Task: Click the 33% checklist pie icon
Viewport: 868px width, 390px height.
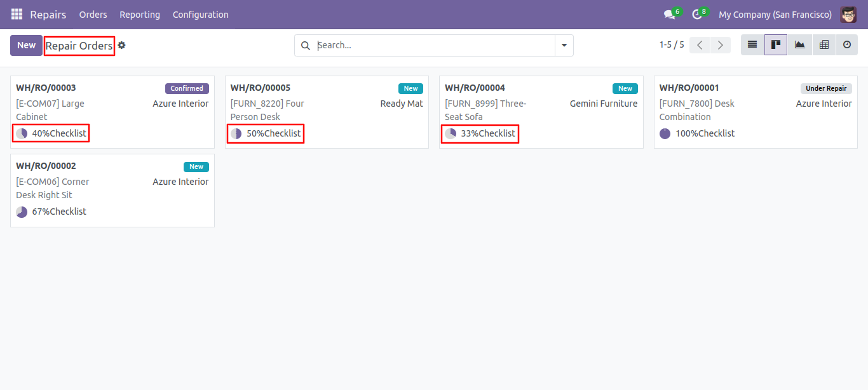Action: (451, 133)
